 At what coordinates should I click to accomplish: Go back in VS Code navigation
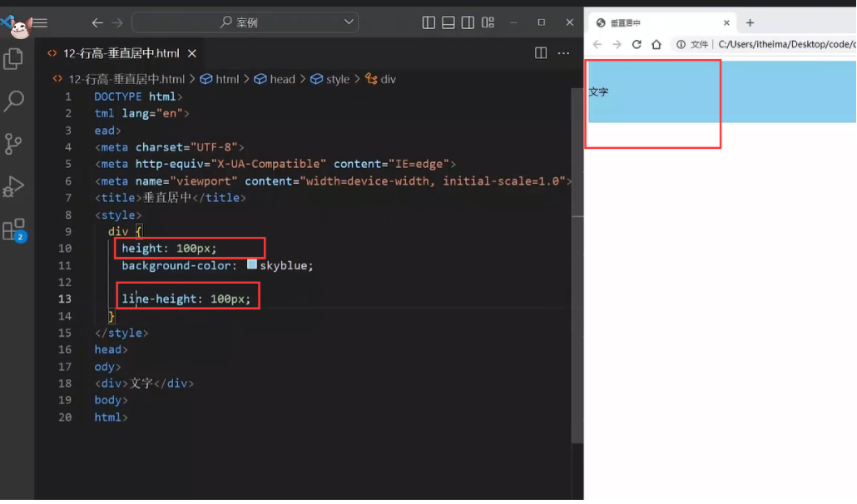coord(97,23)
